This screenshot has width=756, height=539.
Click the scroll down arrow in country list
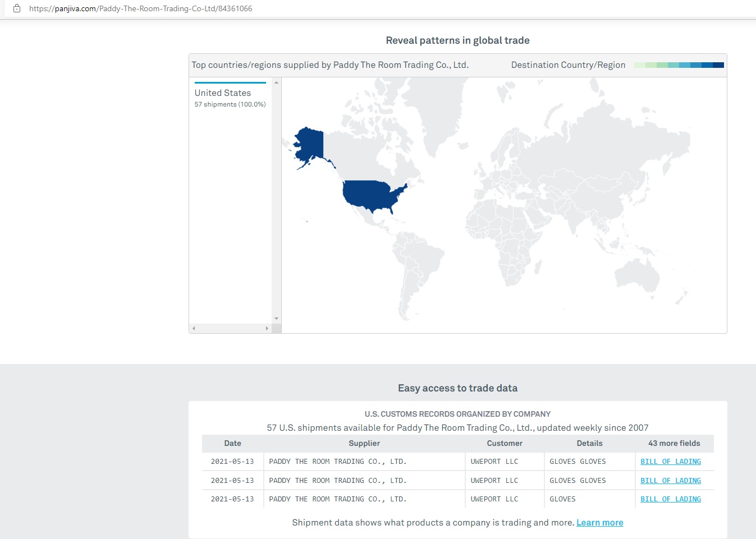point(276,319)
